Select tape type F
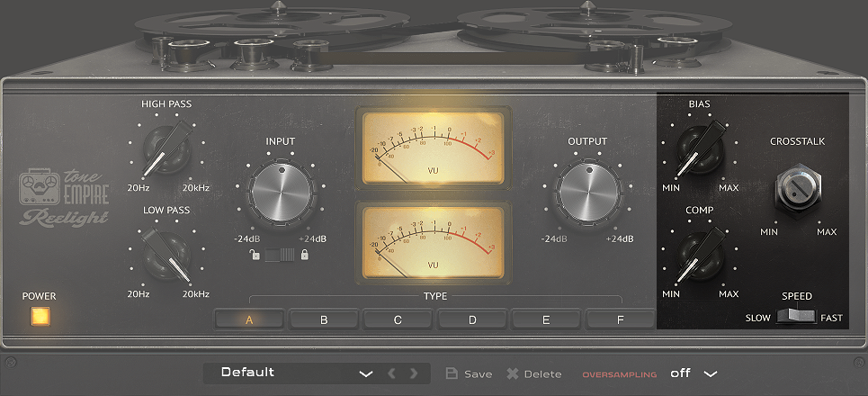 [621, 319]
